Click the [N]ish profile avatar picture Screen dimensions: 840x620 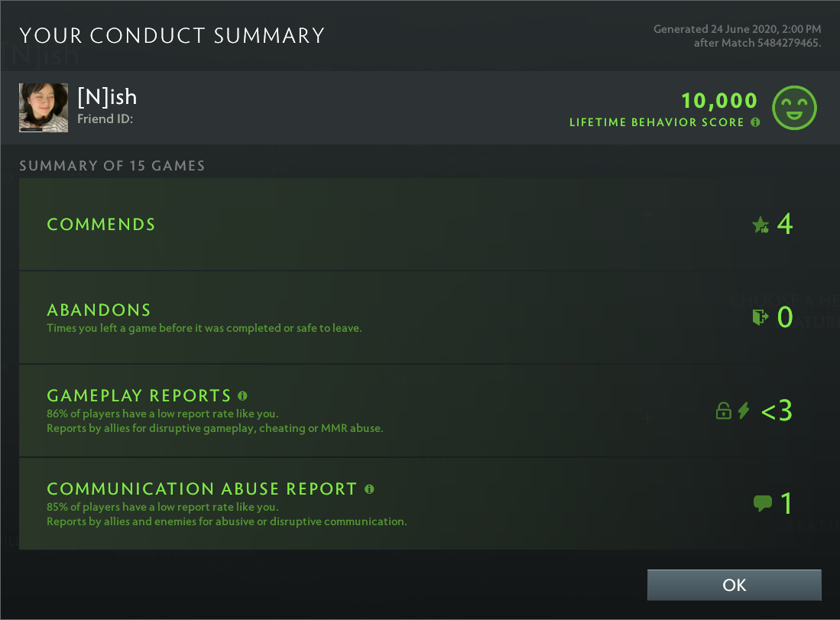click(44, 107)
